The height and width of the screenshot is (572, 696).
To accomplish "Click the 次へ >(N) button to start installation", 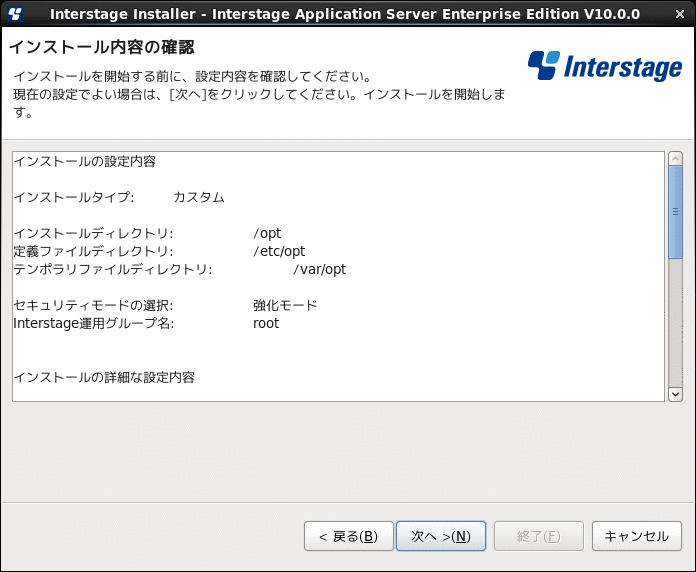I will tap(441, 536).
